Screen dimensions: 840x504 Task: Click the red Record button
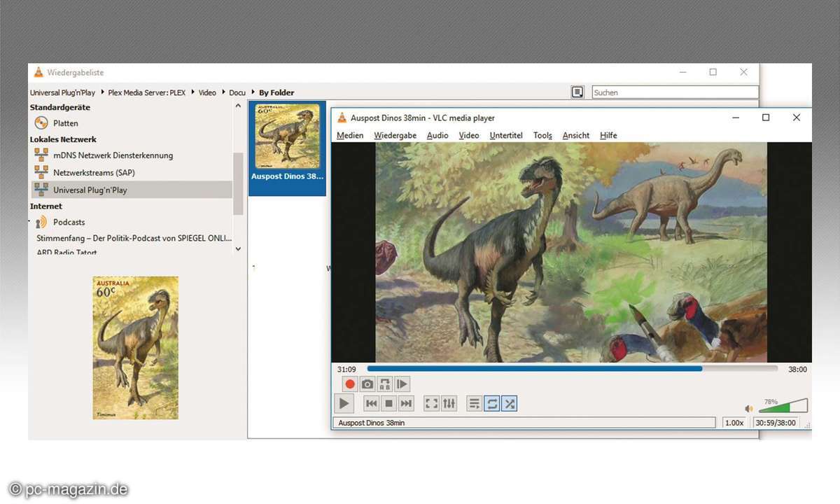pos(350,384)
